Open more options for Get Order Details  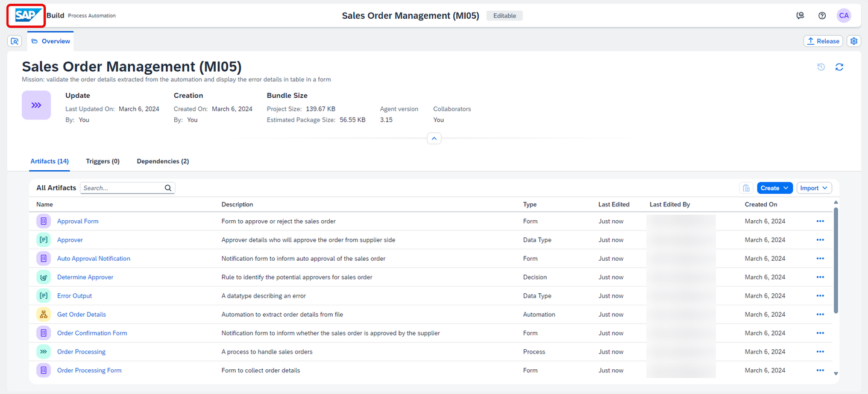coord(820,314)
